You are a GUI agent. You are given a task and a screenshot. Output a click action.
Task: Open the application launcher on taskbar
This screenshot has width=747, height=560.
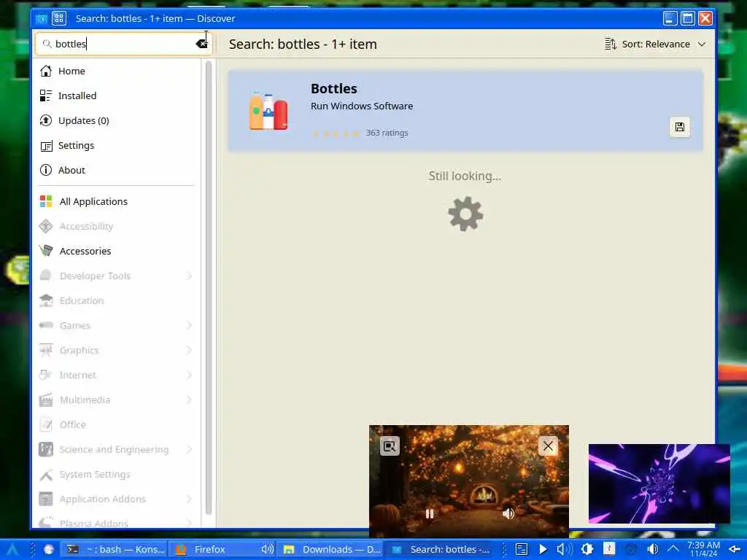coord(12,550)
